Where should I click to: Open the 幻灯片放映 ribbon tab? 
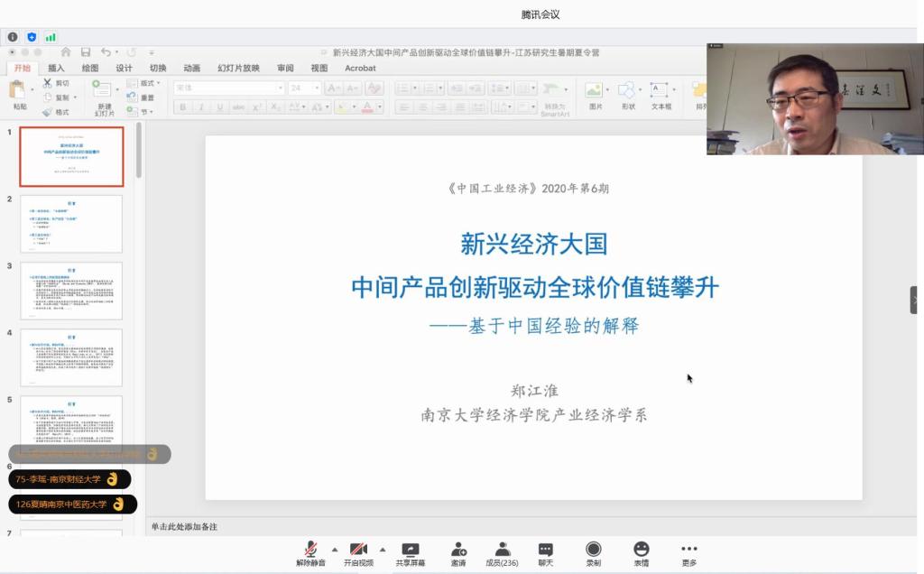tap(237, 68)
